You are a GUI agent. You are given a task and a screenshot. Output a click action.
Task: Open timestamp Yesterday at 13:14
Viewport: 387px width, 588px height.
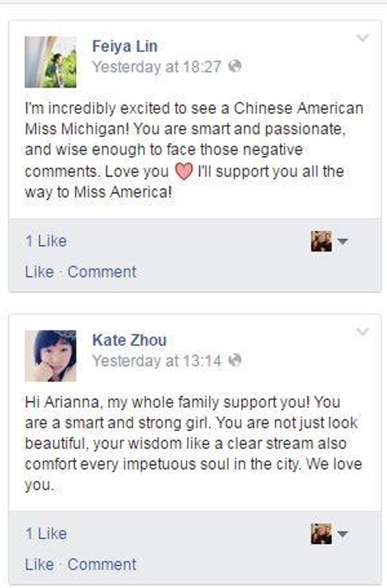coord(157,360)
